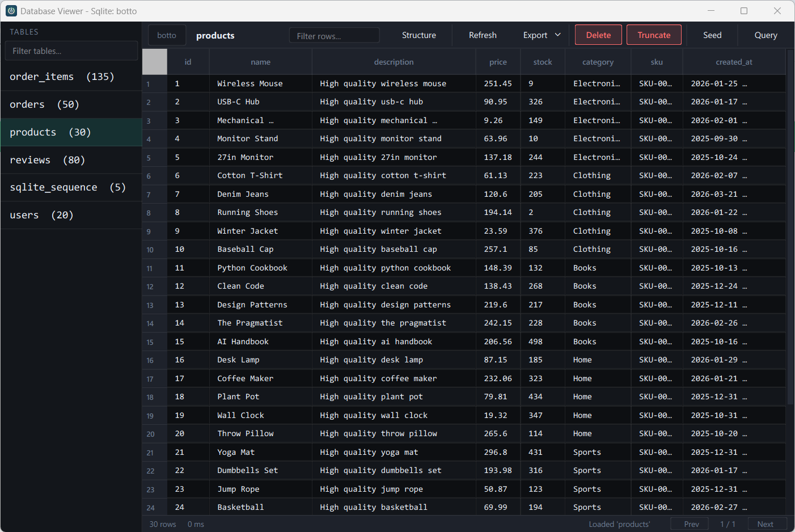Open the order_items table
The width and height of the screenshot is (795, 532).
click(71, 77)
